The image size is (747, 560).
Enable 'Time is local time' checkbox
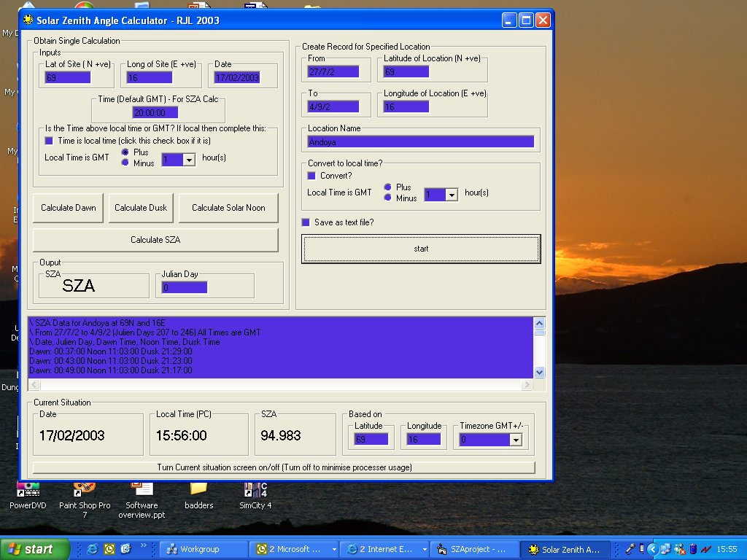pos(49,140)
